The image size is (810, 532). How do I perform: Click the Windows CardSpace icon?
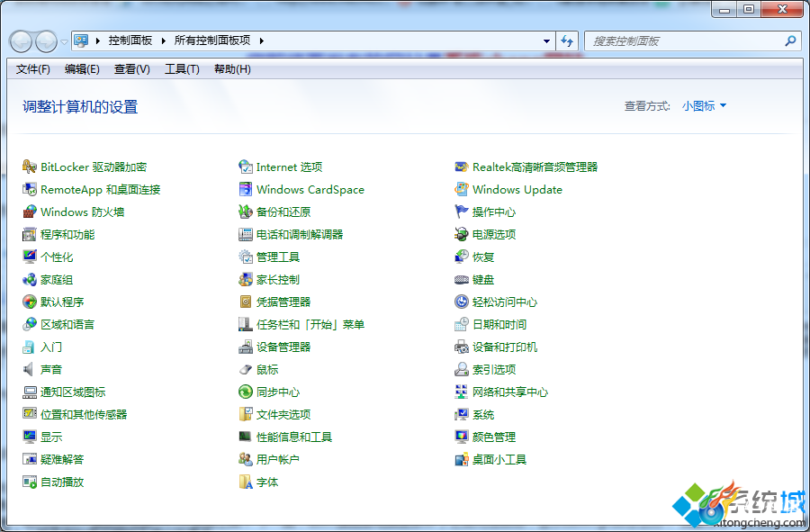pyautogui.click(x=246, y=190)
